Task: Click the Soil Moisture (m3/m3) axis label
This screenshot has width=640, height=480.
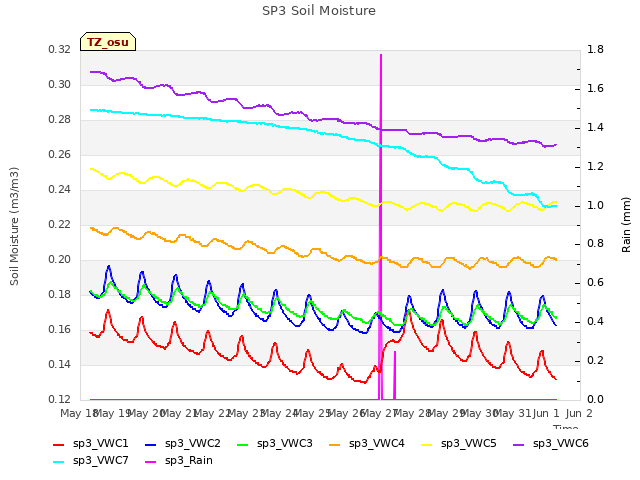Action: tap(14, 226)
